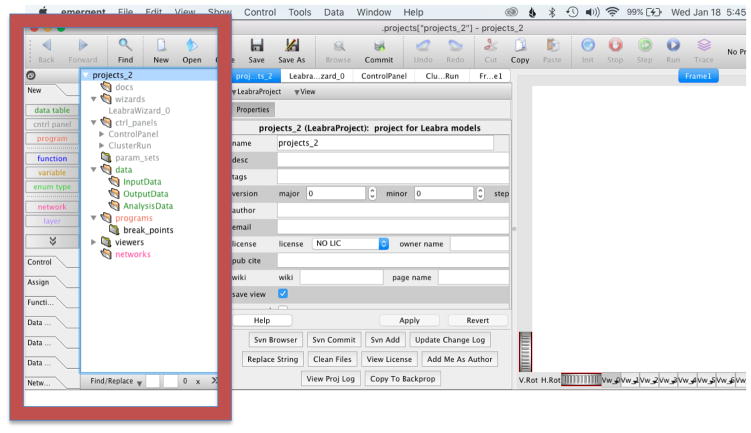Collapse the data folder in tree
This screenshot has height=433, width=751.
tap(95, 169)
